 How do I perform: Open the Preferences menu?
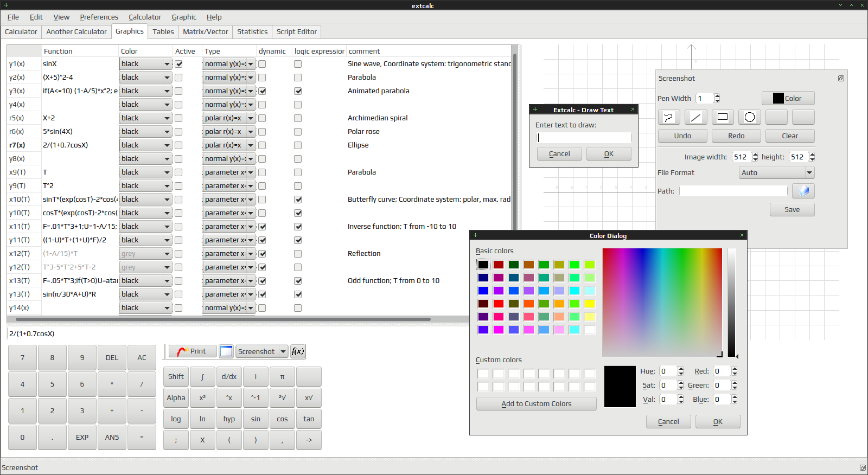pyautogui.click(x=99, y=17)
